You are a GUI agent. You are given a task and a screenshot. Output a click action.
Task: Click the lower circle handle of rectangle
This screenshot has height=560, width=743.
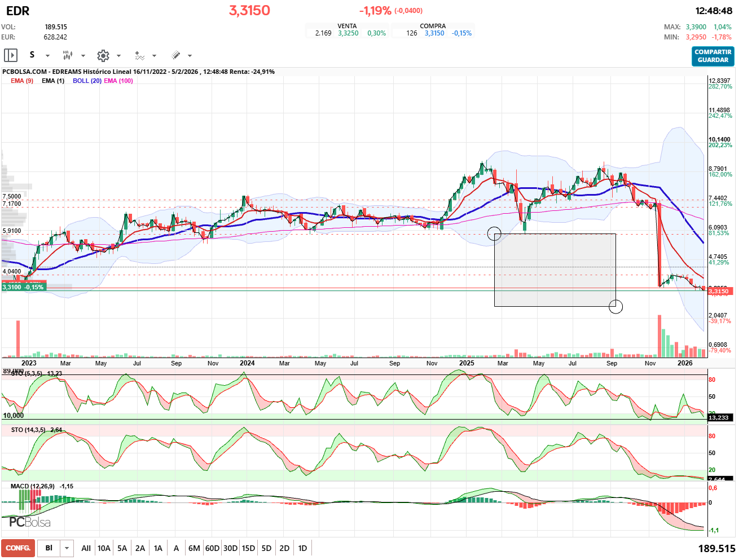click(615, 306)
